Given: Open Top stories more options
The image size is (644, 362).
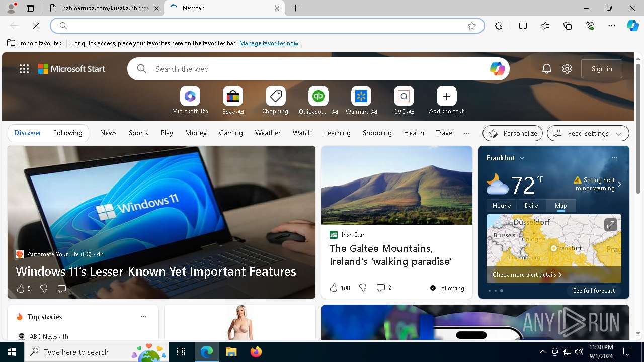Looking at the screenshot, I should 143,317.
